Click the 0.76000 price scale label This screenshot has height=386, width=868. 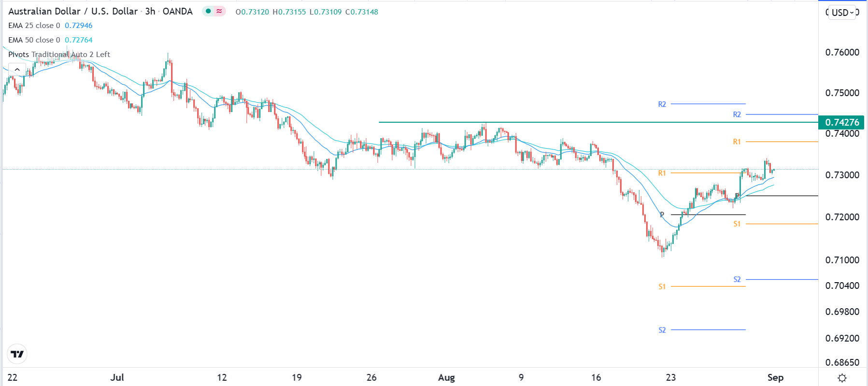tap(842, 52)
